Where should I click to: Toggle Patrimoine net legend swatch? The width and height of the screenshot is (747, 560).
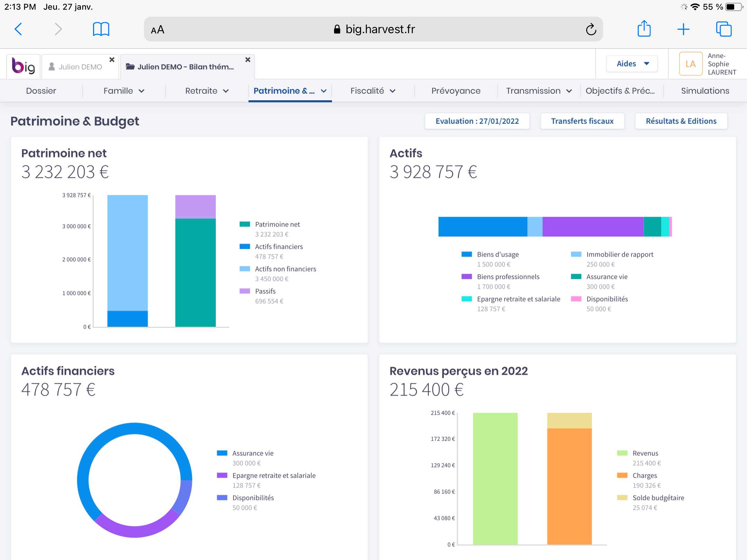point(245,224)
